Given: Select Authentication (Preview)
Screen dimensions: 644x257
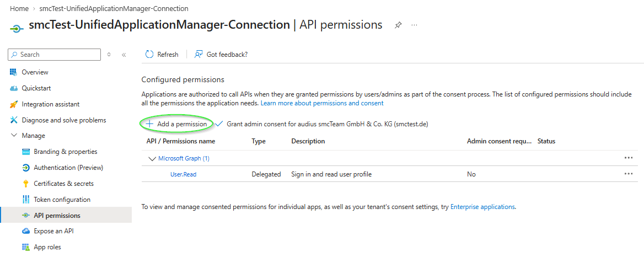Looking at the screenshot, I should point(68,168).
